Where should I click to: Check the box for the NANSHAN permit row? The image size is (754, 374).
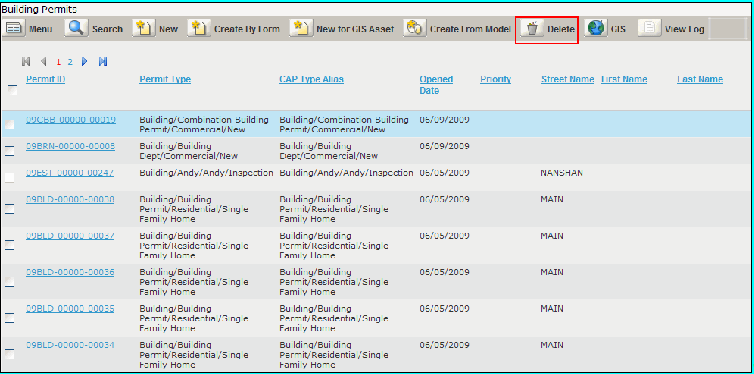coord(10,177)
